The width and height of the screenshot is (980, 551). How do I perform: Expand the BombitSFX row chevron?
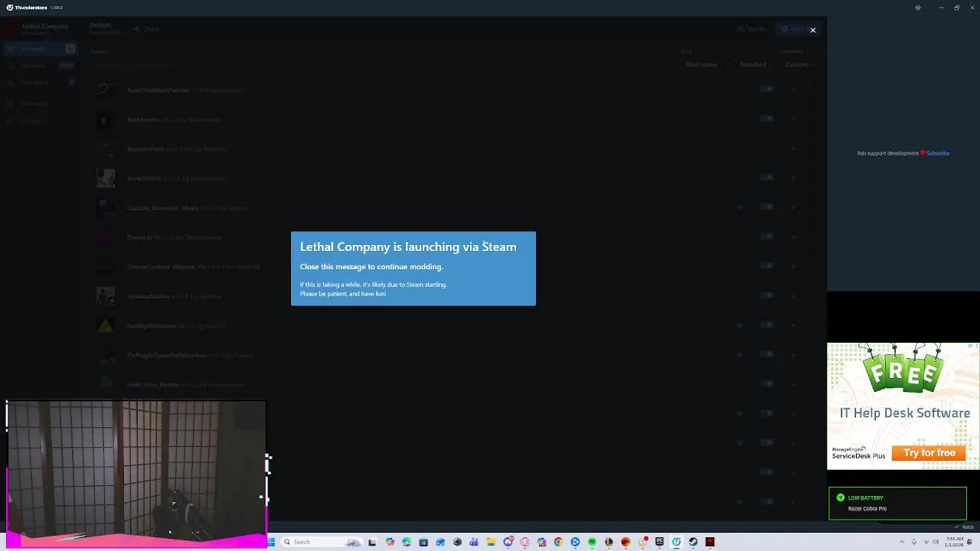coord(794,178)
